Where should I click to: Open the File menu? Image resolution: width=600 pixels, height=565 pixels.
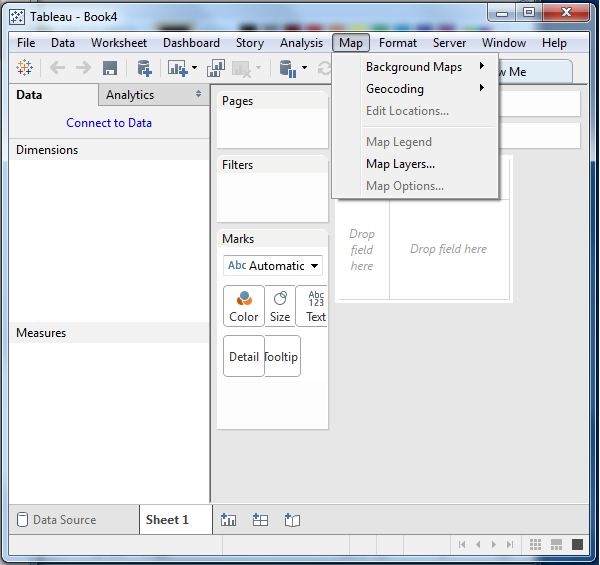26,43
